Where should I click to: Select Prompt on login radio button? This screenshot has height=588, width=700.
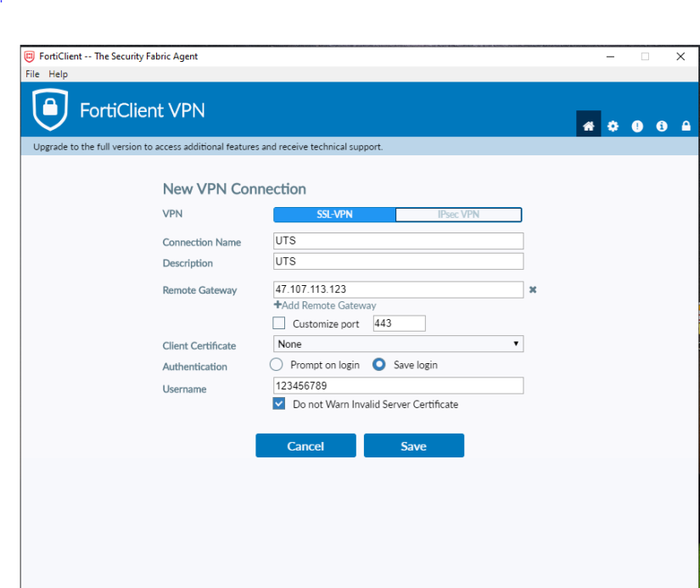click(x=277, y=365)
